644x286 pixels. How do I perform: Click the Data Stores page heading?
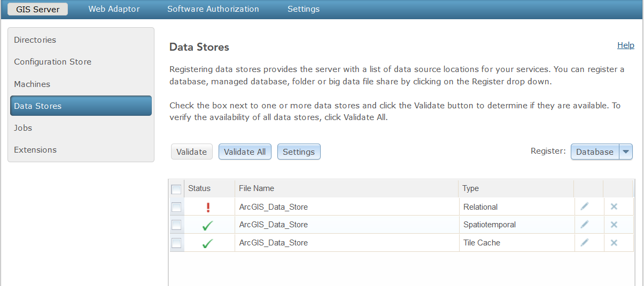pyautogui.click(x=199, y=47)
